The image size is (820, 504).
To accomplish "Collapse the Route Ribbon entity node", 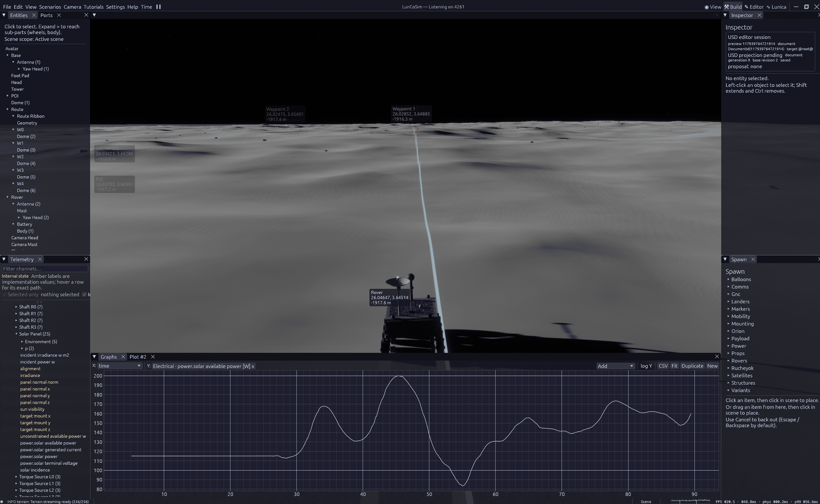I will click(13, 116).
